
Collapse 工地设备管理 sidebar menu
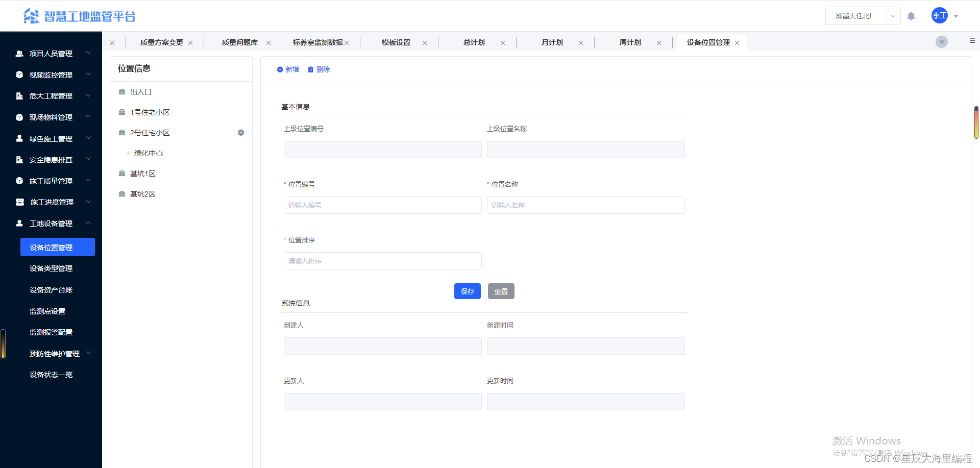point(51,224)
